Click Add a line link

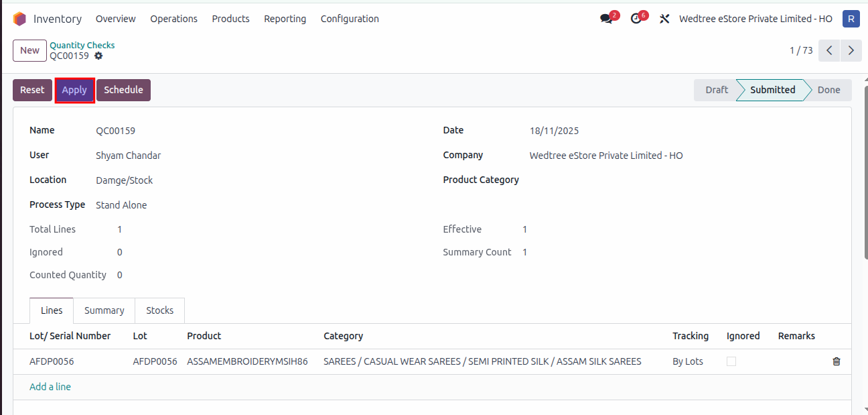[x=50, y=387]
